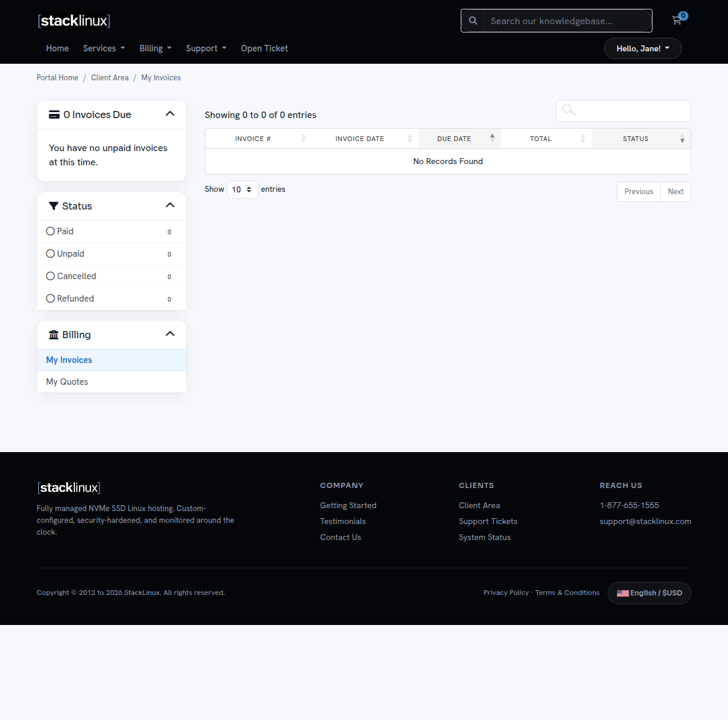This screenshot has width=728, height=720.
Task: Click the stacklinux logo in header
Action: coord(74,21)
